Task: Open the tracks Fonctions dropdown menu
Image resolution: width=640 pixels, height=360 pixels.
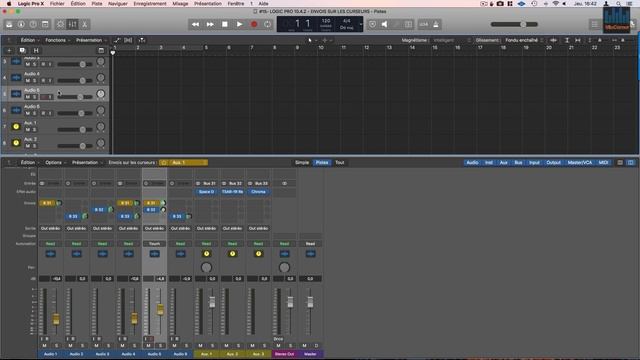Action: tap(57, 40)
